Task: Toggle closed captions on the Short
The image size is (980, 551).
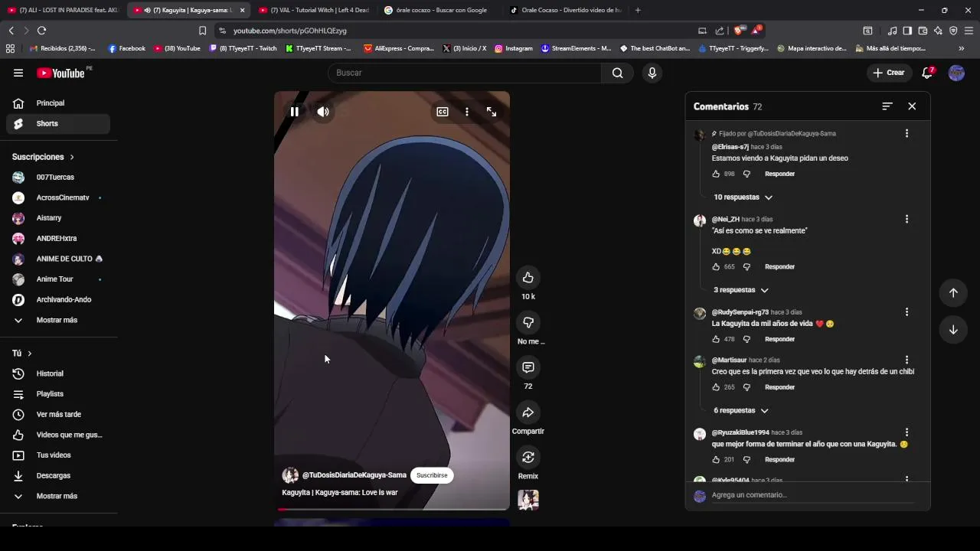Action: point(443,112)
